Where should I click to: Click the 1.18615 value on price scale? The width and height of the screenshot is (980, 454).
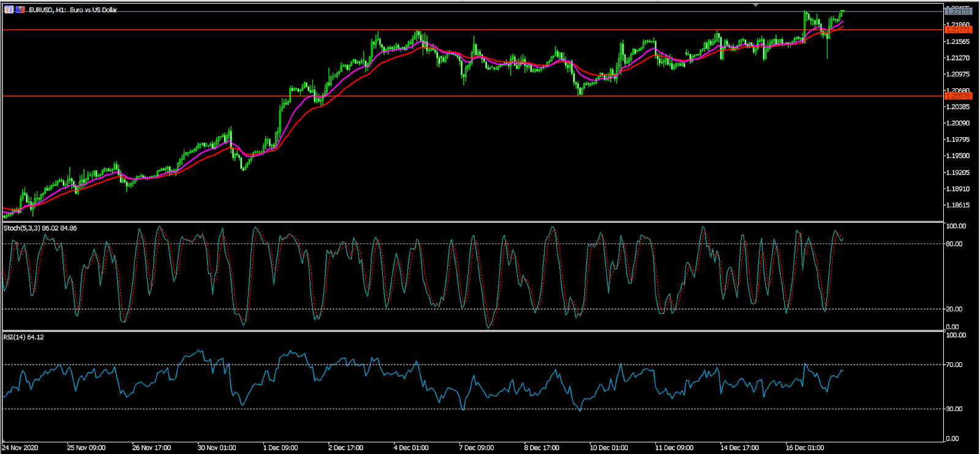(958, 206)
